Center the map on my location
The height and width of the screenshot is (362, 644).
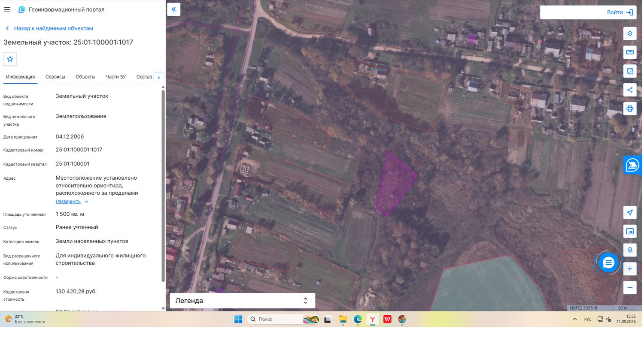(x=630, y=212)
